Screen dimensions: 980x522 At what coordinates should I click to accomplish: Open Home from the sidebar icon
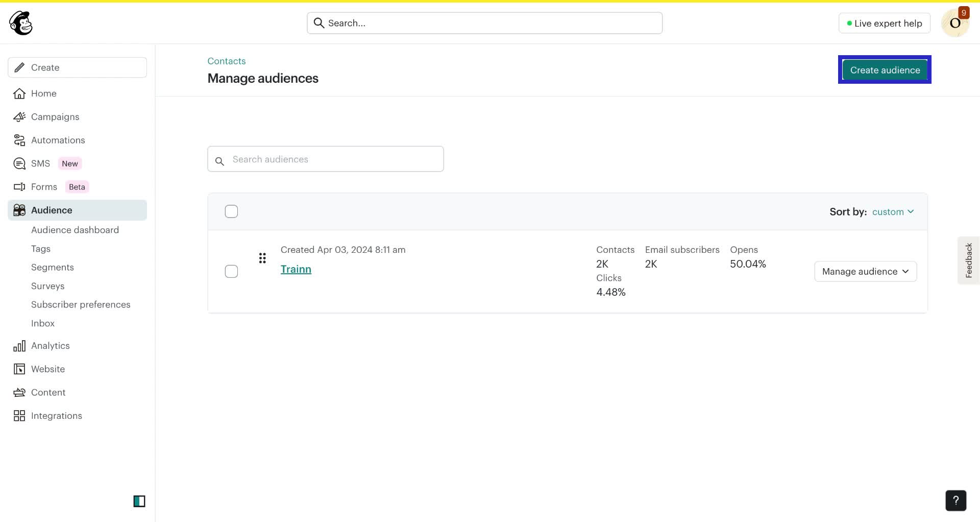19,93
